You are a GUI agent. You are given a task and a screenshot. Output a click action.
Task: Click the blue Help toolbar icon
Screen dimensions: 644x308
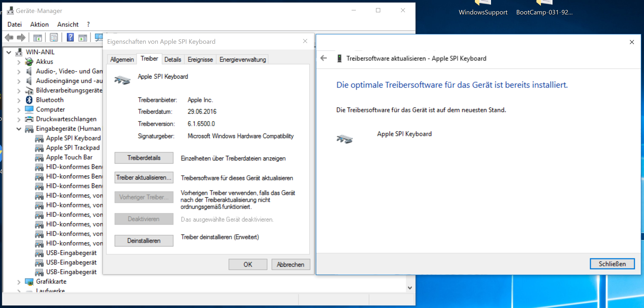[x=70, y=38]
